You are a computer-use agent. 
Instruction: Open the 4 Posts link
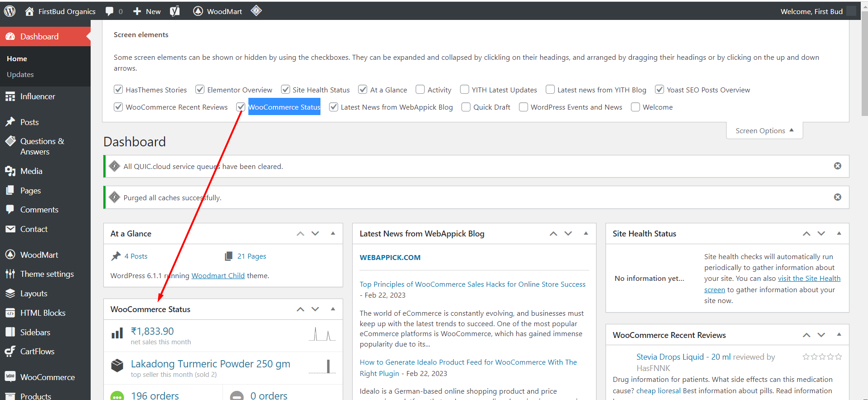pos(136,256)
